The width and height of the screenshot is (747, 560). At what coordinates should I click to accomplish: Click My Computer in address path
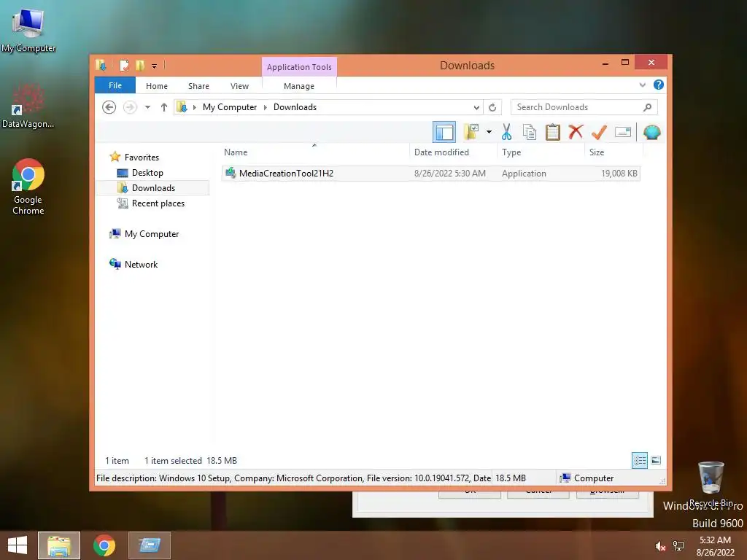230,107
